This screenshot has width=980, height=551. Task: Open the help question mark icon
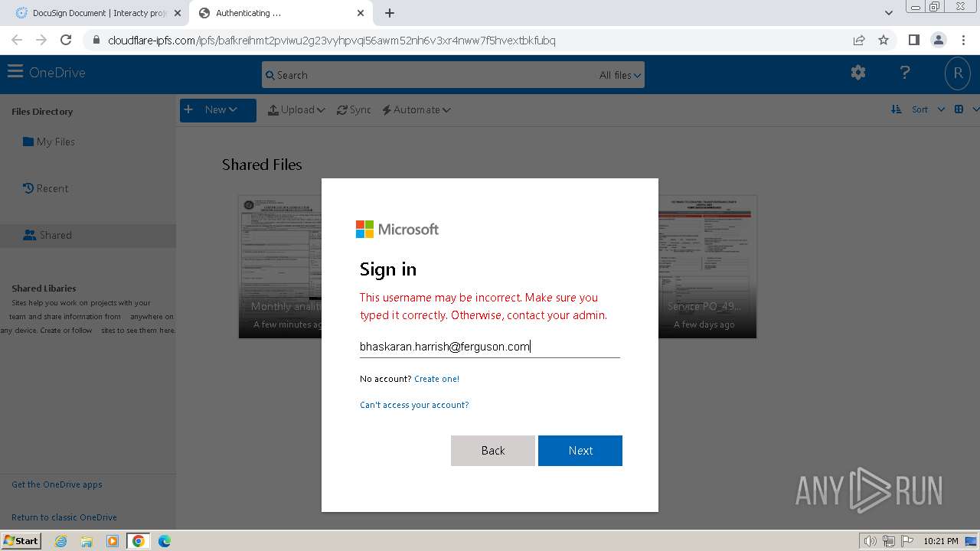(x=905, y=73)
